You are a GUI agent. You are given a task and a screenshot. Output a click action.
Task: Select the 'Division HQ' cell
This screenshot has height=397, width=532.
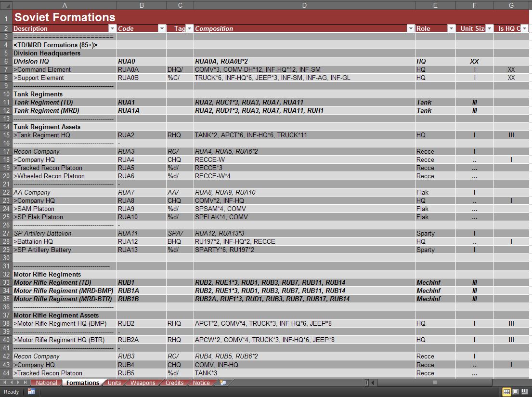point(65,62)
